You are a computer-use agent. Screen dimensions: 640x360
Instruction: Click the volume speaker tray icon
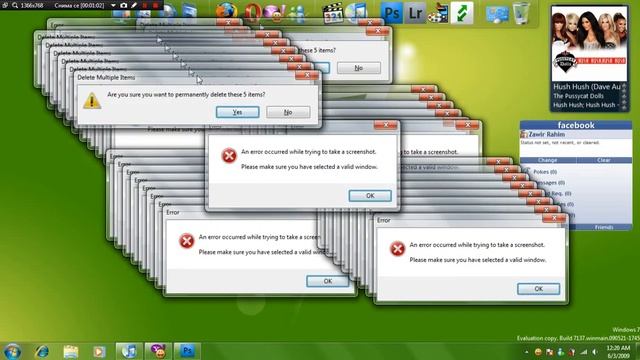point(595,352)
